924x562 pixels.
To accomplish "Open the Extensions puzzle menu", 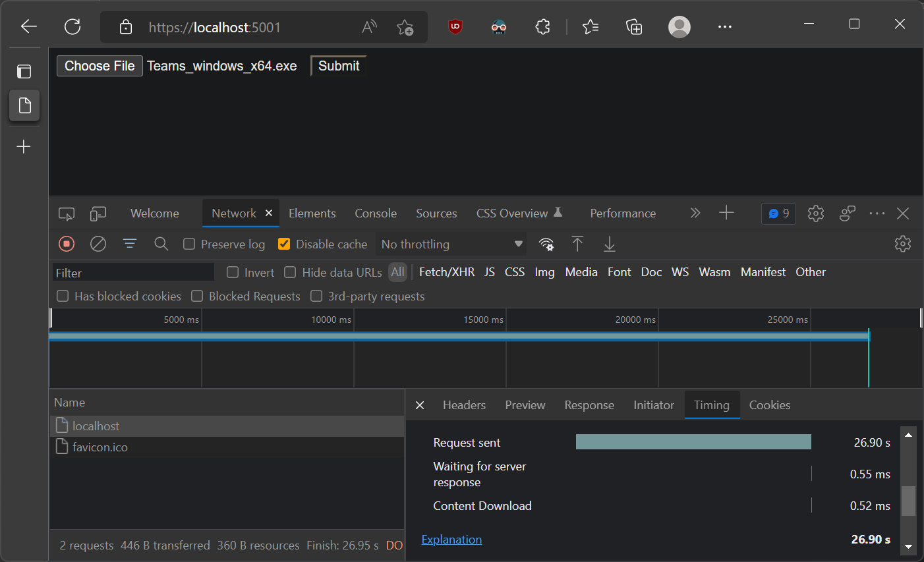I will [542, 27].
